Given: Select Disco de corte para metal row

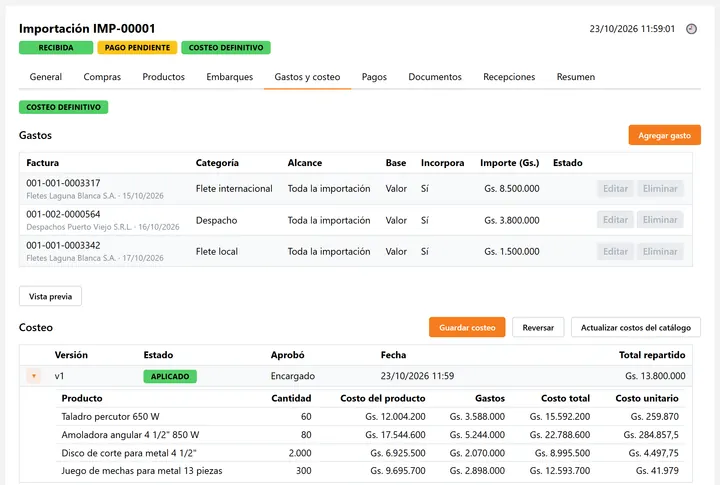Looking at the screenshot, I should (x=370, y=453).
